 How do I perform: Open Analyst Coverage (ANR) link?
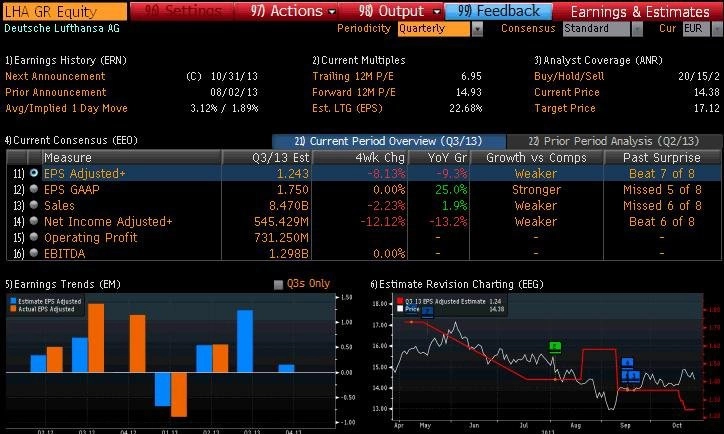click(x=598, y=60)
